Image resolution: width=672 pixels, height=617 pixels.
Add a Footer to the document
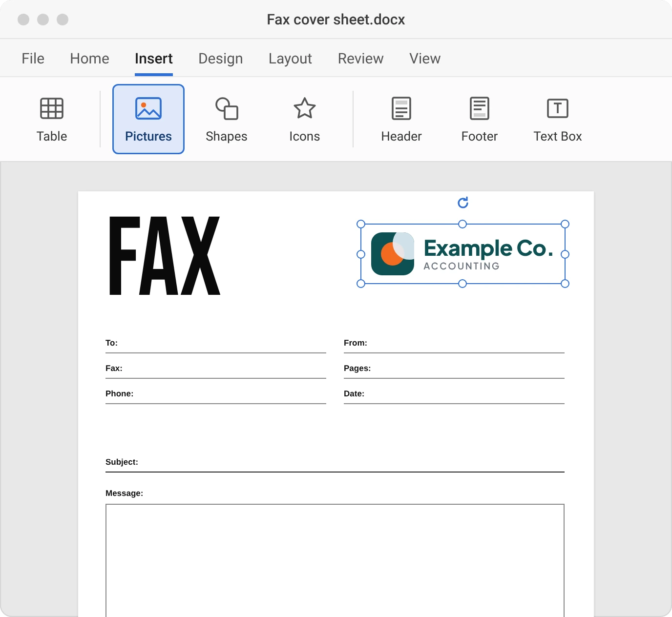pos(480,119)
